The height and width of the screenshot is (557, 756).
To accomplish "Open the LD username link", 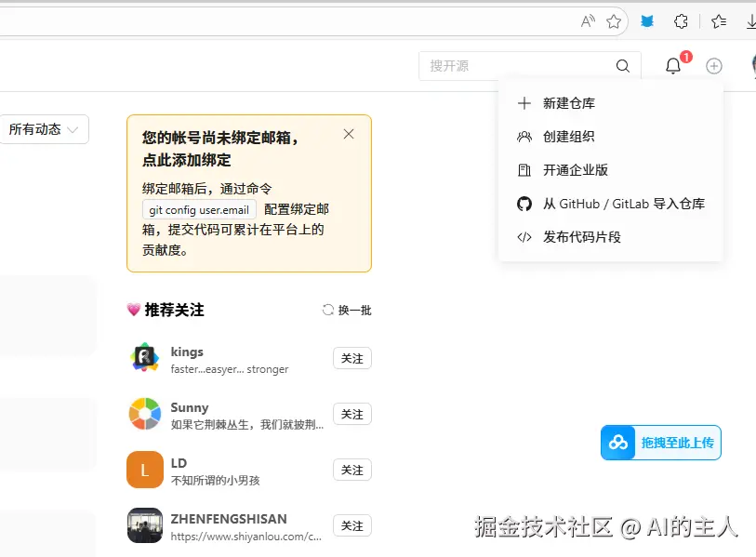I will [179, 463].
